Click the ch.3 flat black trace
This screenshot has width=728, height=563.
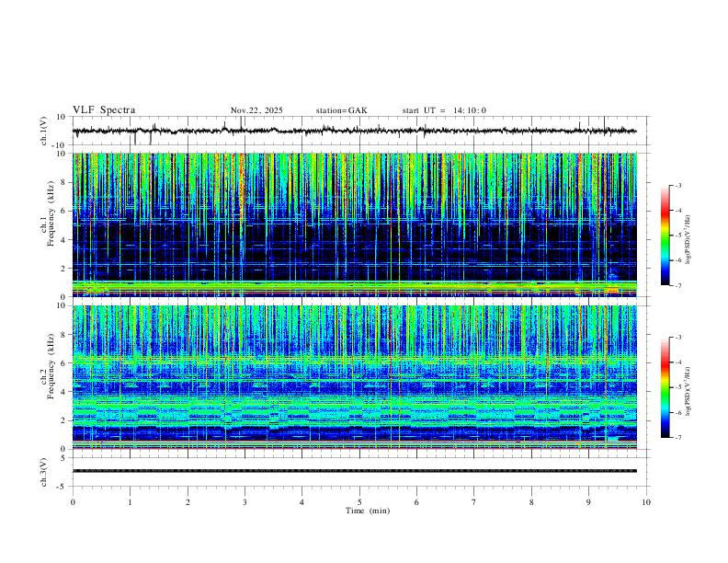point(354,471)
